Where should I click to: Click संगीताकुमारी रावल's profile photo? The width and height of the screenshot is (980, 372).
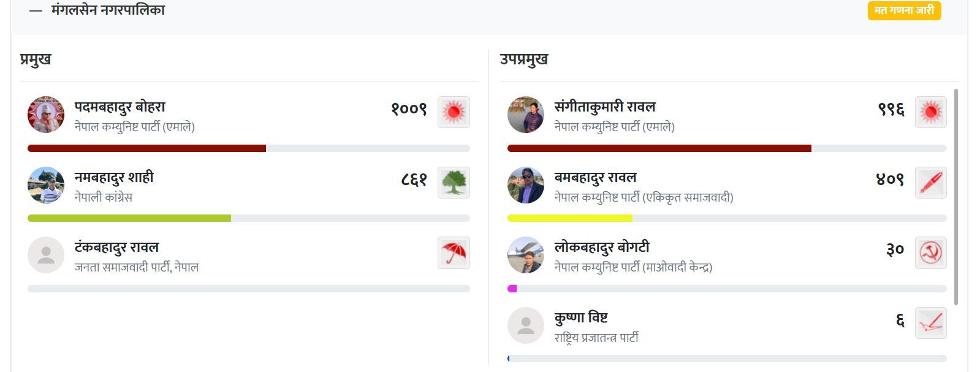(525, 115)
